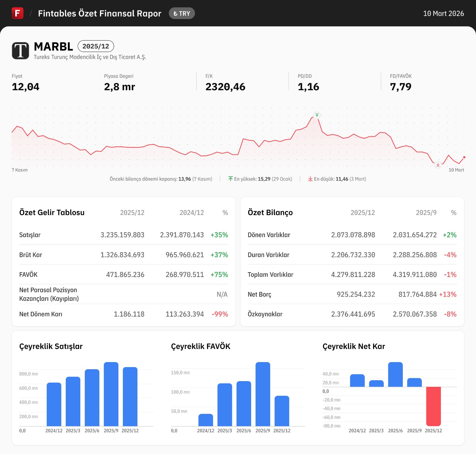The image size is (476, 454).
Task: Click the red Fintables F logo
Action: (x=18, y=13)
